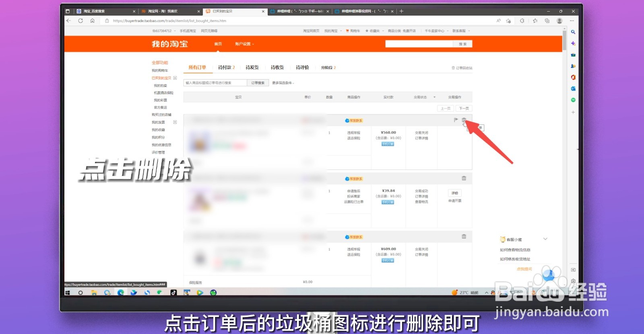Switch to the 待发货 tab
The height and width of the screenshot is (334, 644).
252,68
